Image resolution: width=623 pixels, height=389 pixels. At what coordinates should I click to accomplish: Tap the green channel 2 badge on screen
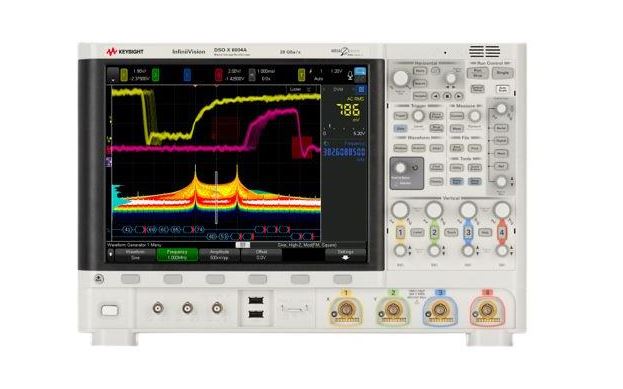tap(156, 74)
